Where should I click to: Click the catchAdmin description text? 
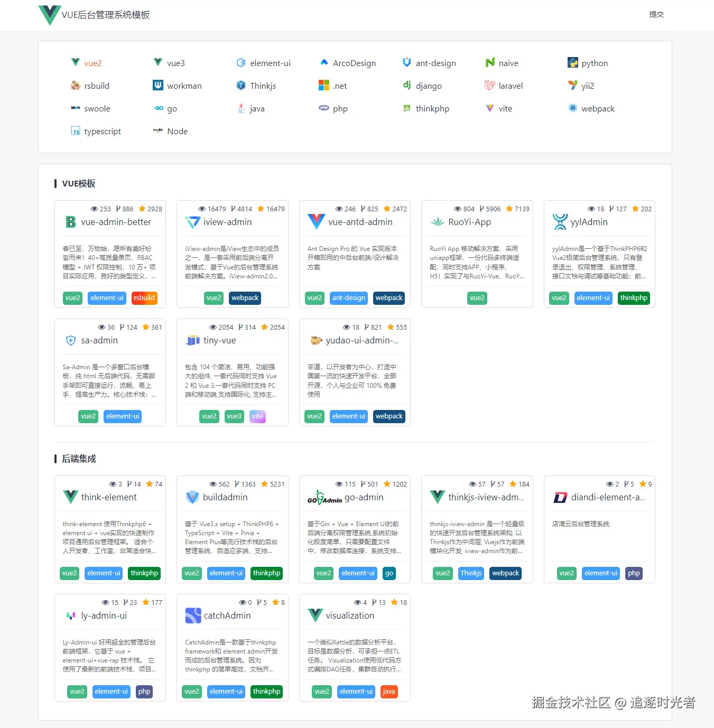pyautogui.click(x=231, y=656)
